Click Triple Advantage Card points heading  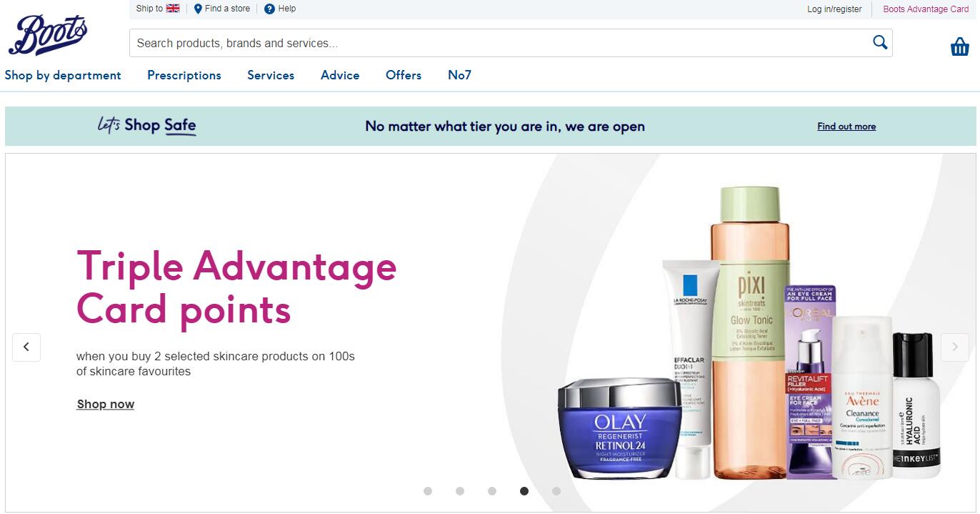point(236,287)
